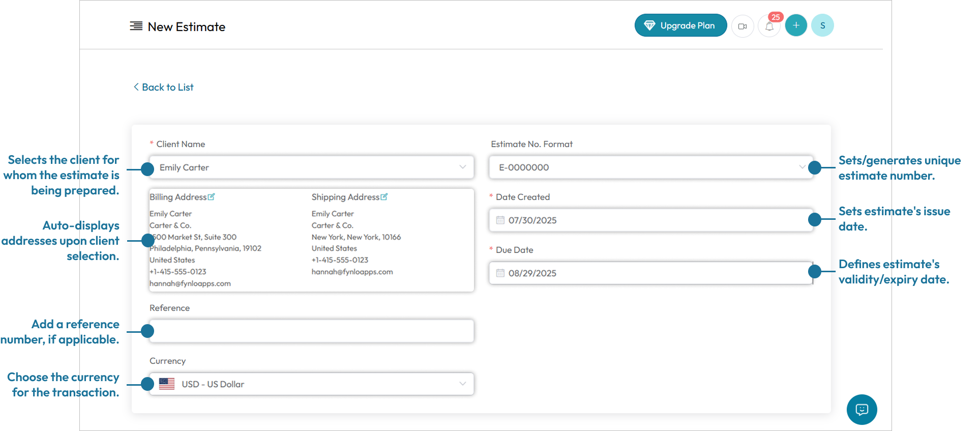This screenshot has height=431, width=980.
Task: Click the Date Created field
Action: (x=650, y=220)
